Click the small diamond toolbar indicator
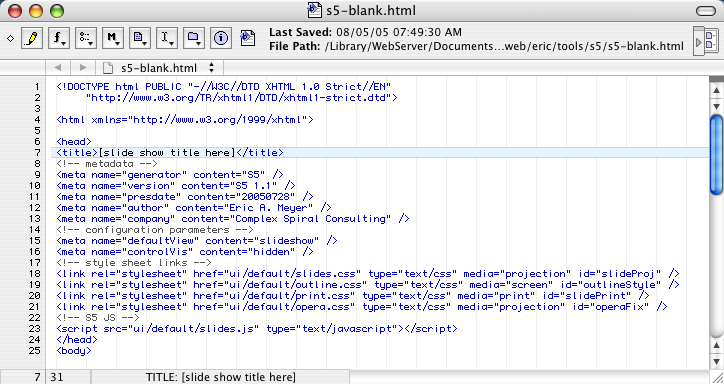Screen dimensions: 724x384 (x=10, y=39)
